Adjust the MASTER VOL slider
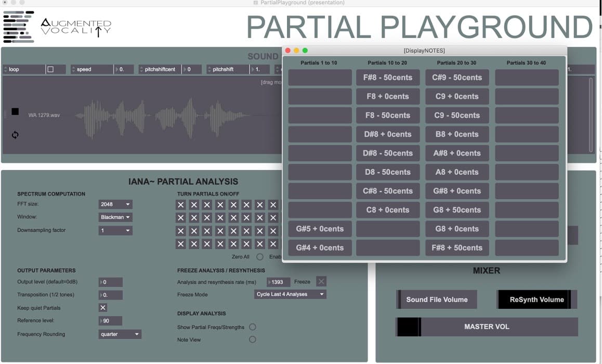Viewport: 602px width, 364px height. 487,327
